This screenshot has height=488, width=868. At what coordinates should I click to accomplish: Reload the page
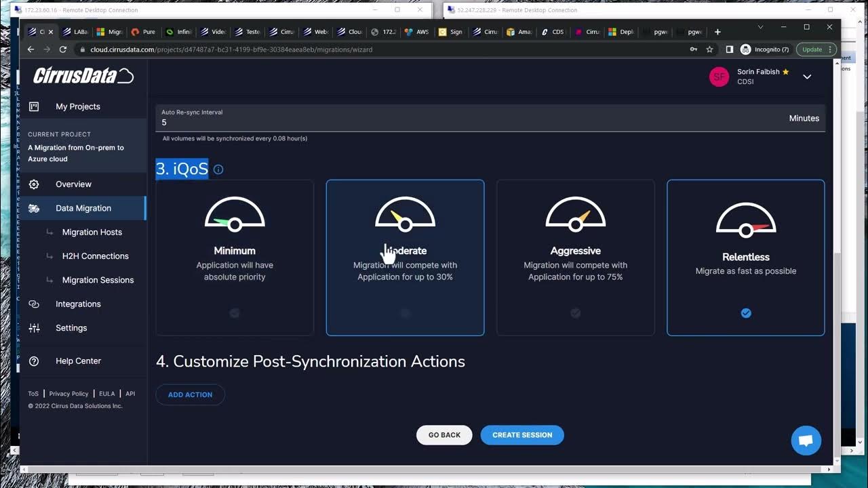63,49
